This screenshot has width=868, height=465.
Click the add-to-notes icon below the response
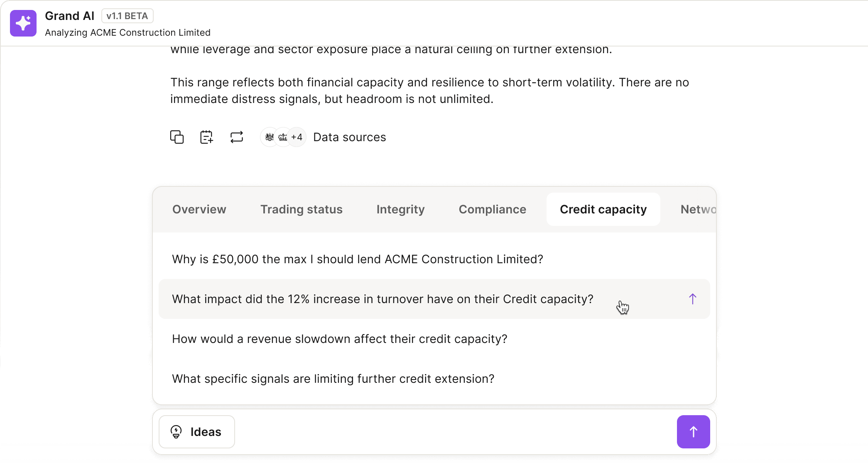point(206,137)
